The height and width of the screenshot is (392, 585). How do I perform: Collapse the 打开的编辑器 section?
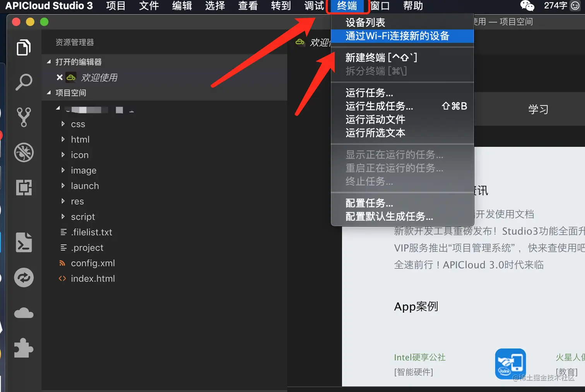(x=49, y=62)
